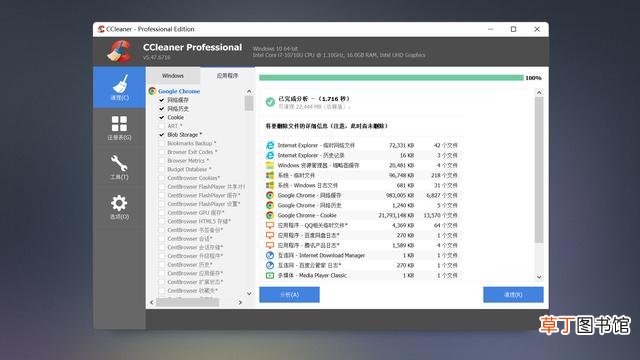640x360 pixels.
Task: Uncheck Blob Storage * option
Action: click(162, 135)
